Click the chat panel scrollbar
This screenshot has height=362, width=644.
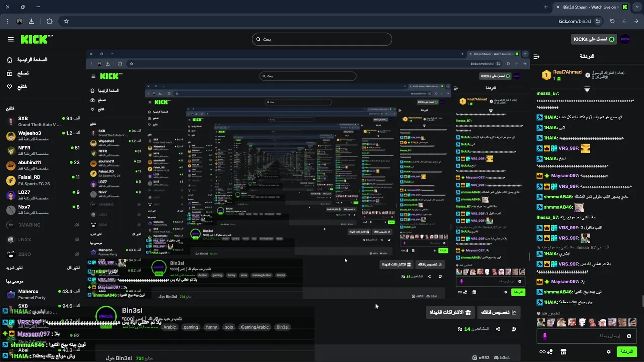point(642,302)
